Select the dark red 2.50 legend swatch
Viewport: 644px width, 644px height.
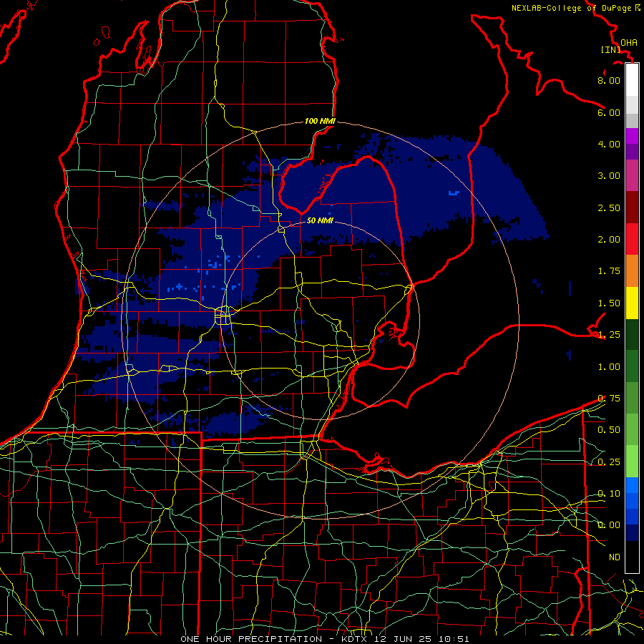[632, 208]
